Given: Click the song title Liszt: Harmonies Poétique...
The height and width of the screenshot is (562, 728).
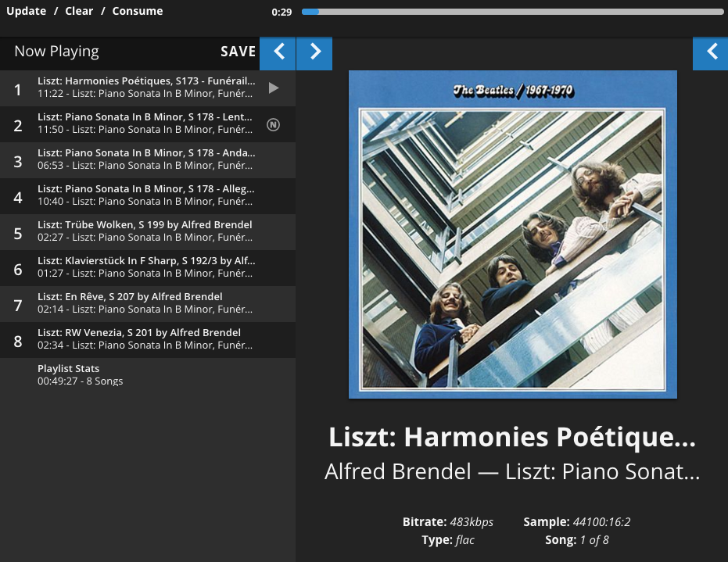Looking at the screenshot, I should tap(512, 437).
